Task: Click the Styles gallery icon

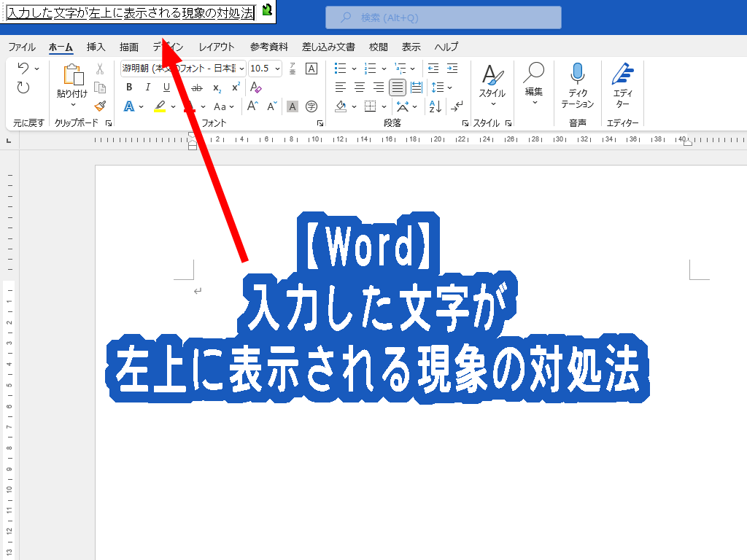Action: coord(492,75)
